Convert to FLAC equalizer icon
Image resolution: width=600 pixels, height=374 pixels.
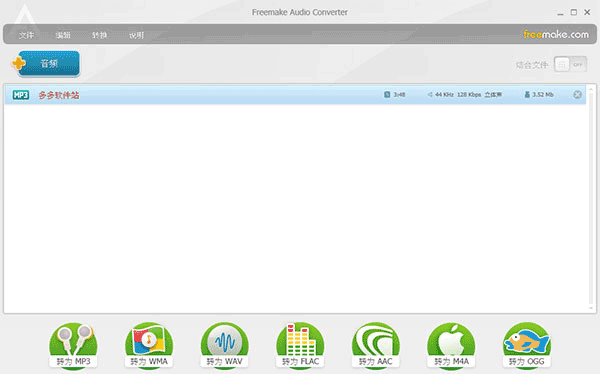click(x=300, y=346)
